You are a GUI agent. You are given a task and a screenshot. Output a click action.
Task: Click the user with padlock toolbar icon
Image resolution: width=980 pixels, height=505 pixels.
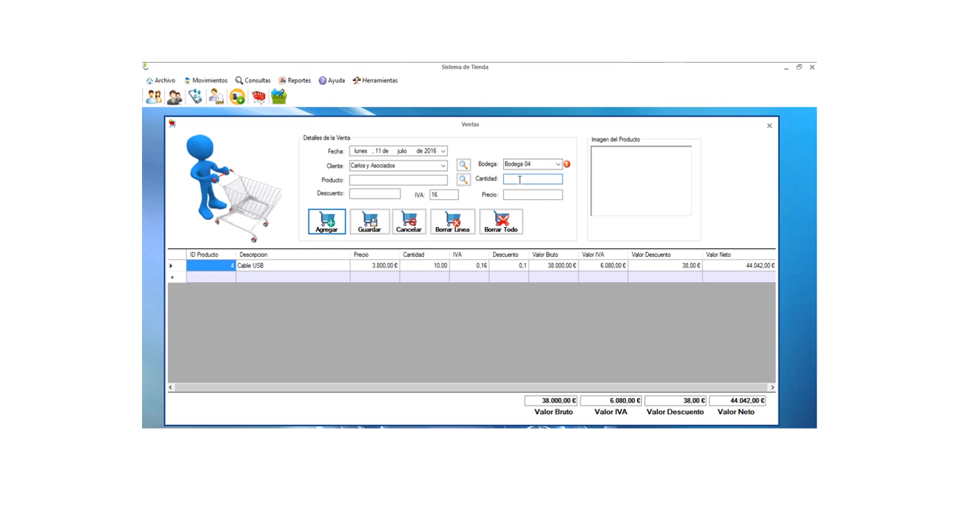point(217,97)
